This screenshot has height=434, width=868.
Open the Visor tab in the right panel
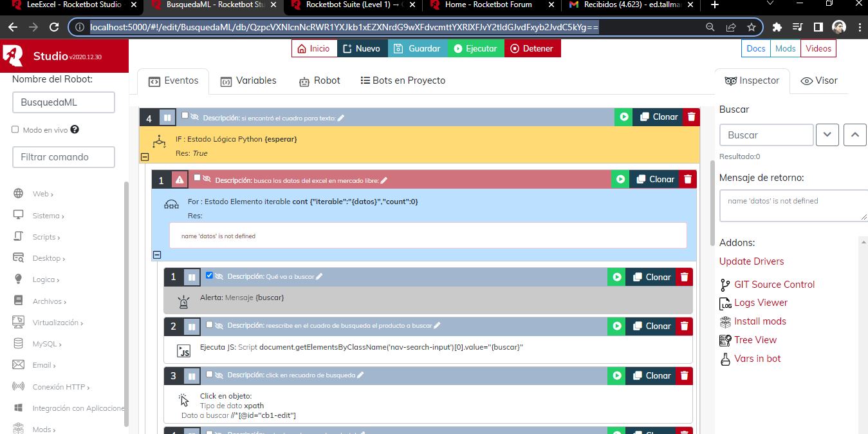point(818,80)
